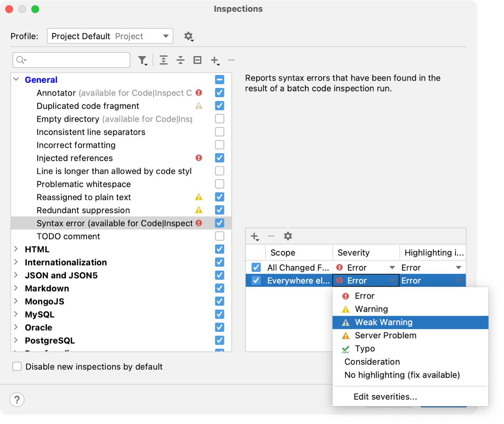Toggle the Annotator inspection checkbox
This screenshot has height=424, width=504.
[220, 93]
